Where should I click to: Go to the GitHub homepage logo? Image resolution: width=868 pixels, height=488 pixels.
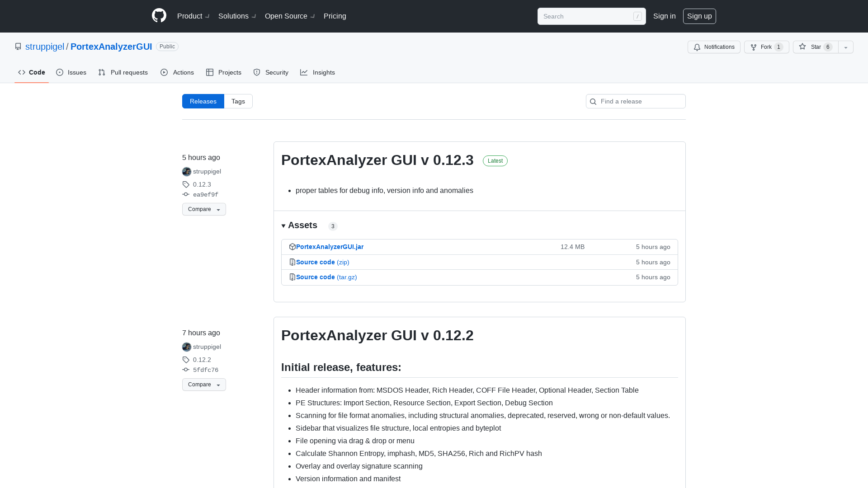[159, 16]
